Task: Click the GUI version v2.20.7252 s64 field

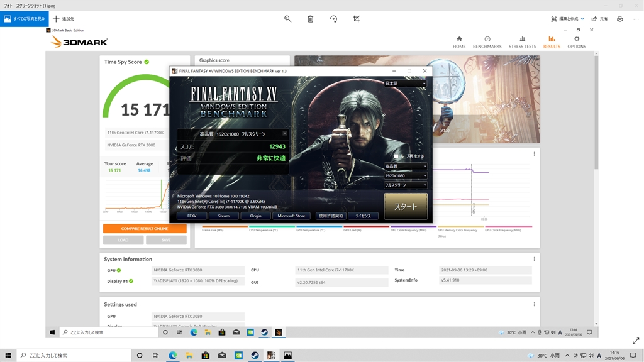Action: click(341, 282)
